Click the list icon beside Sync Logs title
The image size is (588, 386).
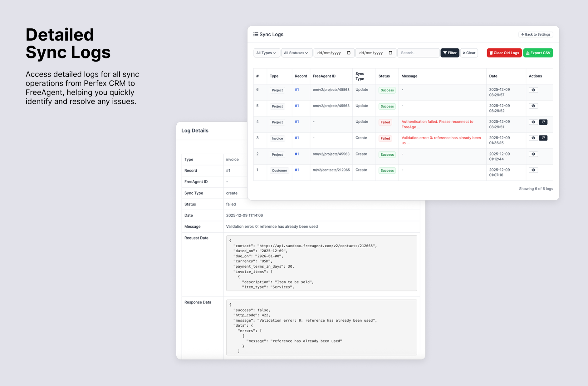click(x=256, y=34)
